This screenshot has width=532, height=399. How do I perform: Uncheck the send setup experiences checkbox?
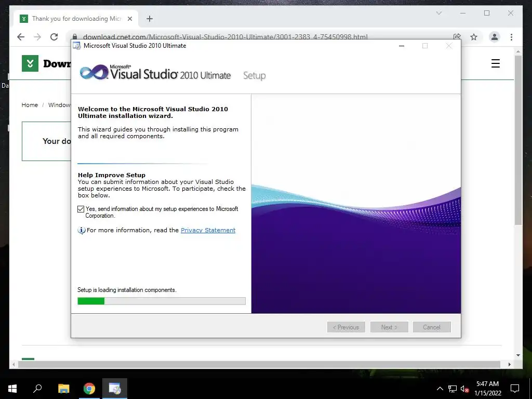tap(81, 209)
